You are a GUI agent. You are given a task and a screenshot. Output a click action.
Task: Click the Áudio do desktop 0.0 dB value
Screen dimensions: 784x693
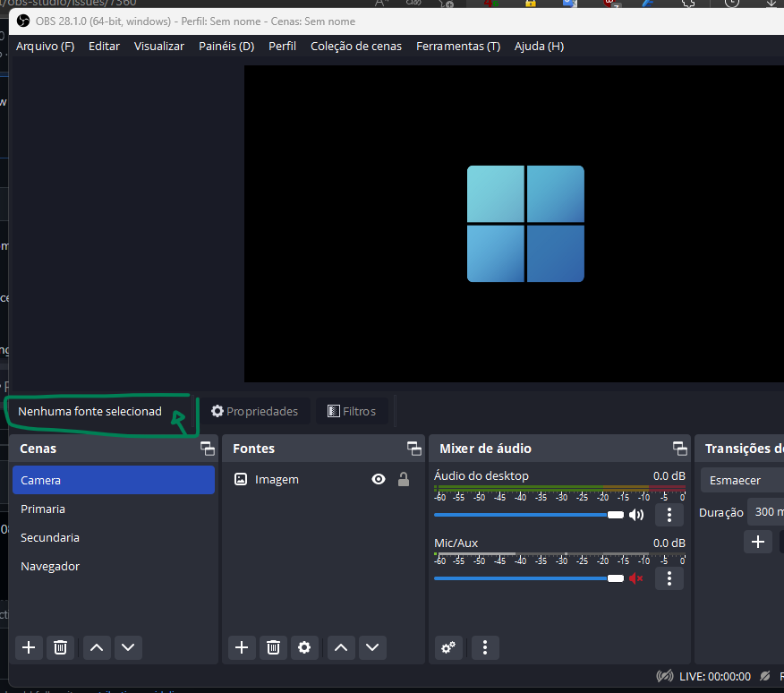tap(669, 475)
